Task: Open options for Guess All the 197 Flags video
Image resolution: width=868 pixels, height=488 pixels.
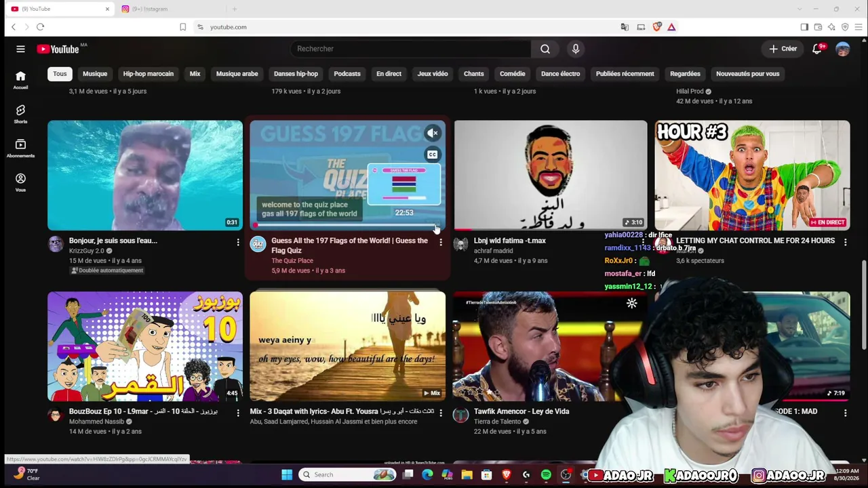Action: point(441,242)
